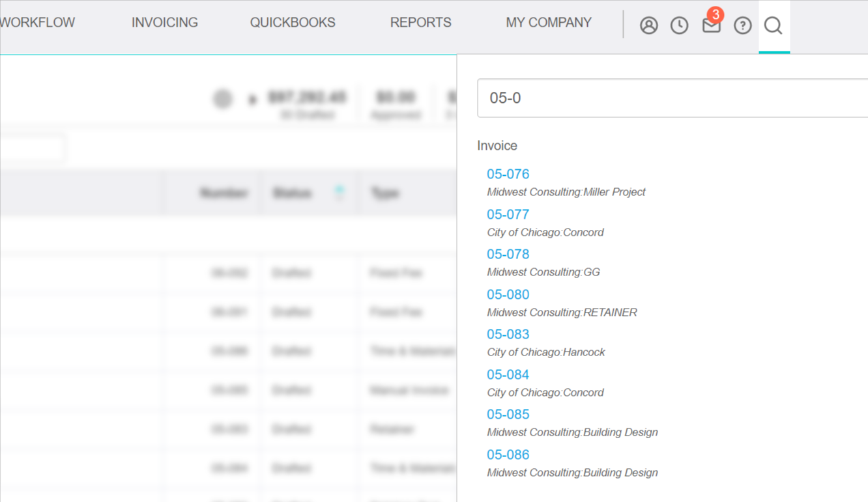Image resolution: width=868 pixels, height=502 pixels.
Task: Sort by the blurred Number column header
Action: [224, 193]
